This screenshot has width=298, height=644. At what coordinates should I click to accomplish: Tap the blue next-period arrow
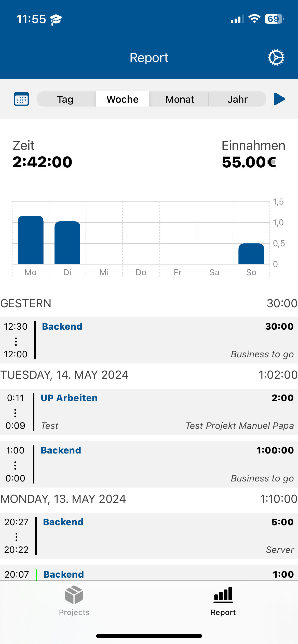(x=279, y=99)
